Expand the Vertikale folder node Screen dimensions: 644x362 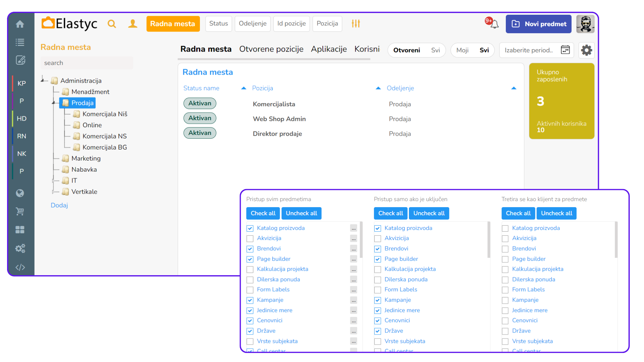click(53, 192)
